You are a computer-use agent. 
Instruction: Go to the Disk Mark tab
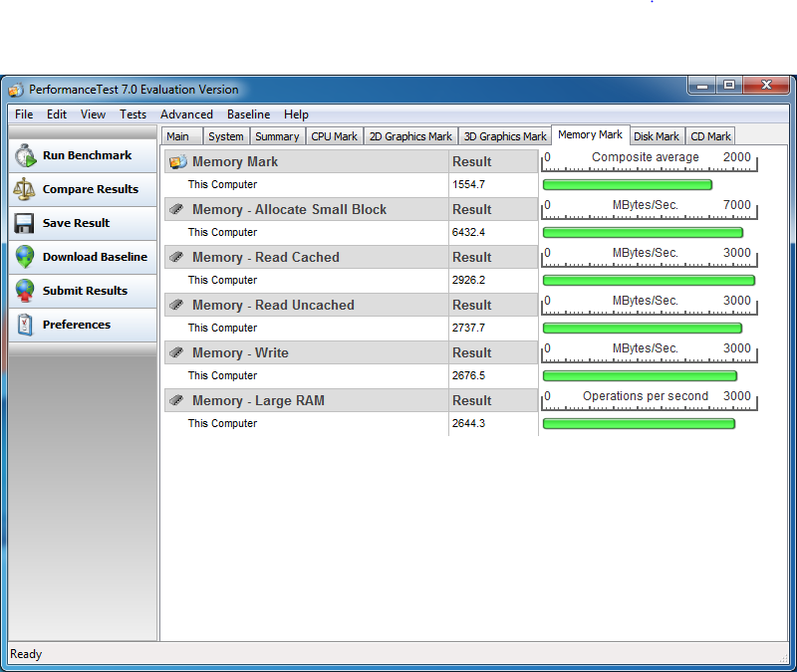(x=656, y=136)
